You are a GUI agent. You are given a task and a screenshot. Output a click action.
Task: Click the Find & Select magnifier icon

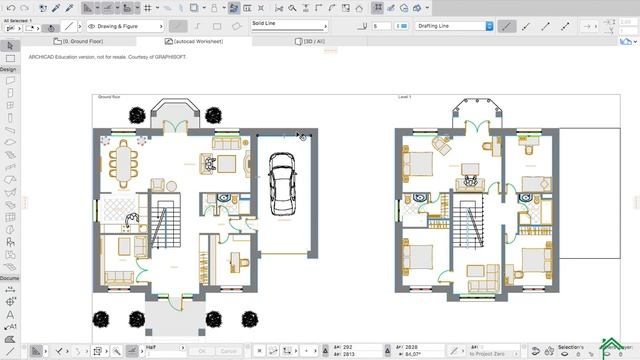(x=292, y=8)
